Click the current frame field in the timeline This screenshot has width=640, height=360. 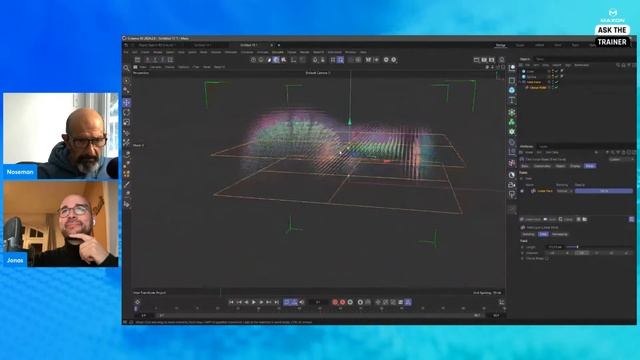tap(318, 302)
